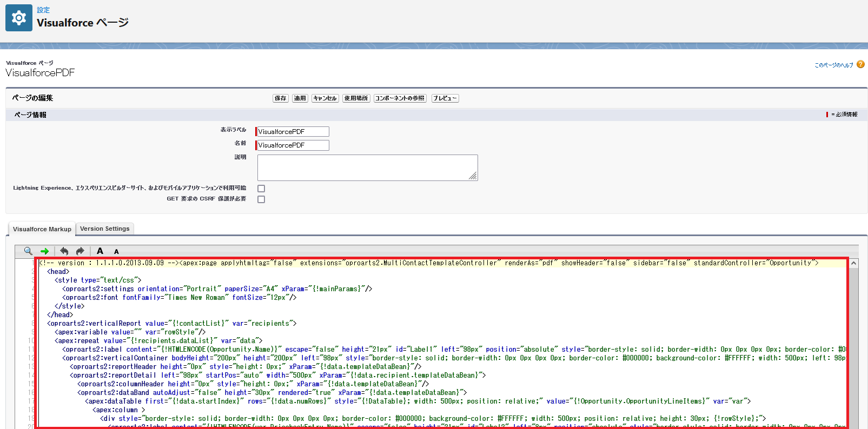The width and height of the screenshot is (868, 429).
Task: Click the oproarts2:dataBand code line
Action: [x=272, y=393]
